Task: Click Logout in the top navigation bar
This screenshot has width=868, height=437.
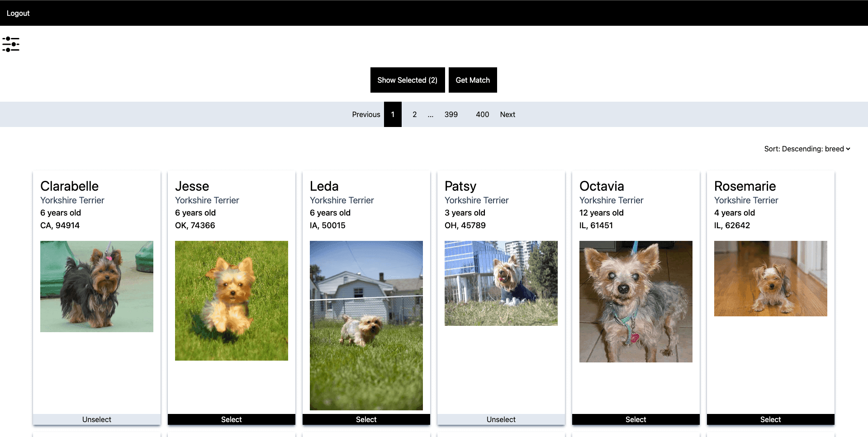Action: [18, 13]
